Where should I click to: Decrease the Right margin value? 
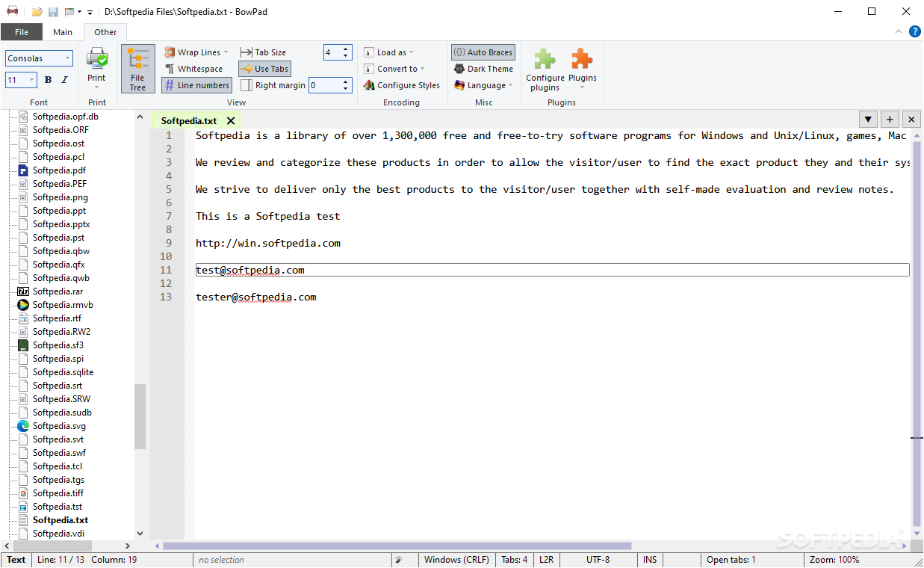point(346,89)
